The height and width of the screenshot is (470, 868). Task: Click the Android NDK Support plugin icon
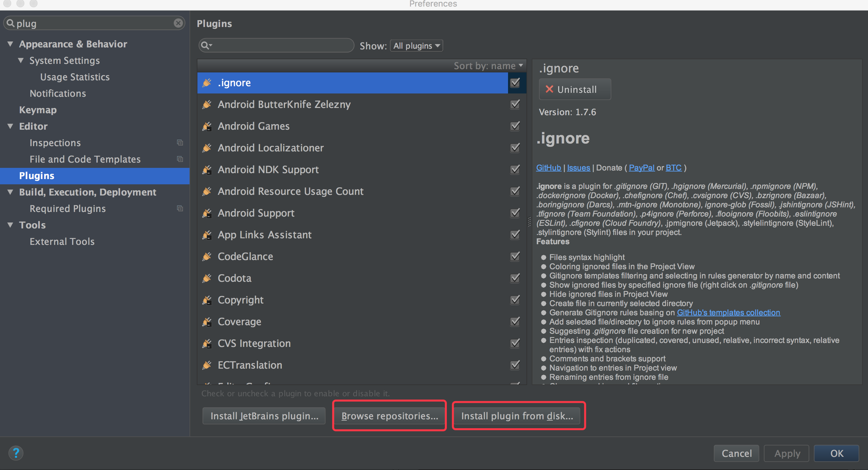207,170
